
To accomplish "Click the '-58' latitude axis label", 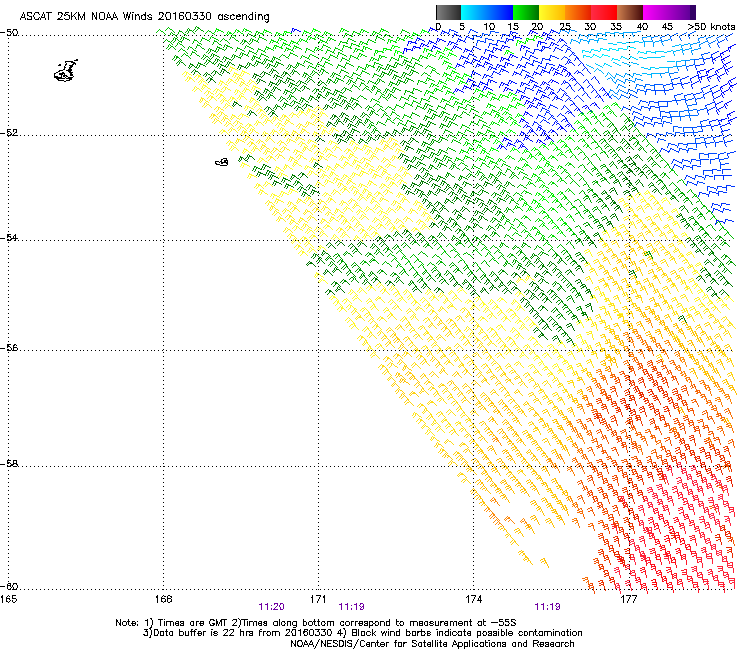I will 9,464.
